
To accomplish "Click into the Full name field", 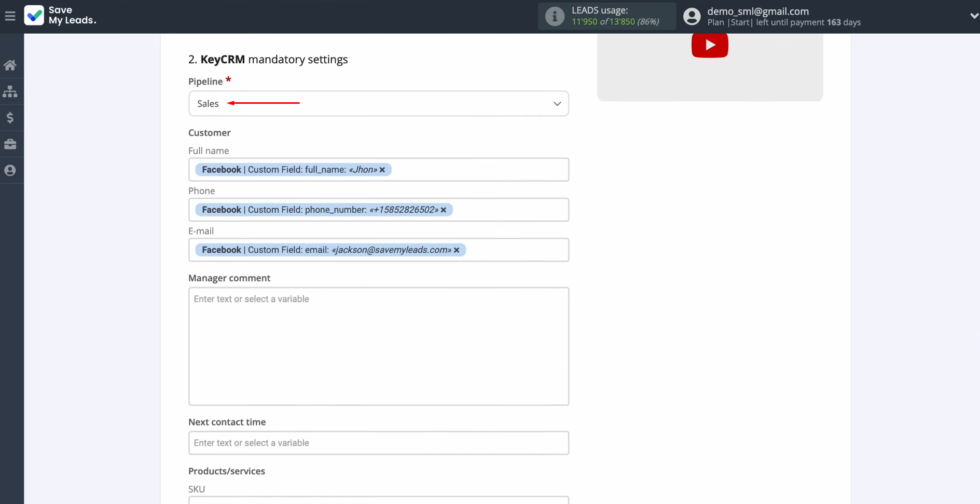I will point(379,170).
